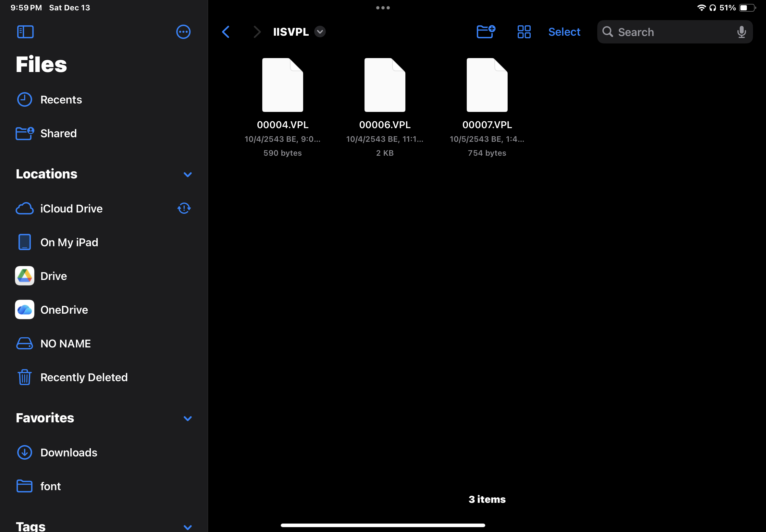
Task: Toggle the sidebar visibility icon
Action: tap(25, 32)
